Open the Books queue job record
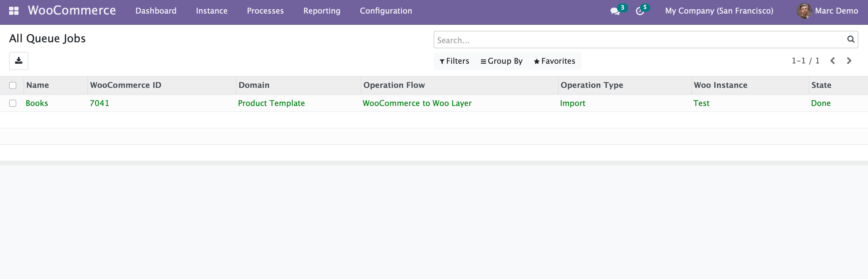Screen dimensions: 868x279 tap(37, 103)
